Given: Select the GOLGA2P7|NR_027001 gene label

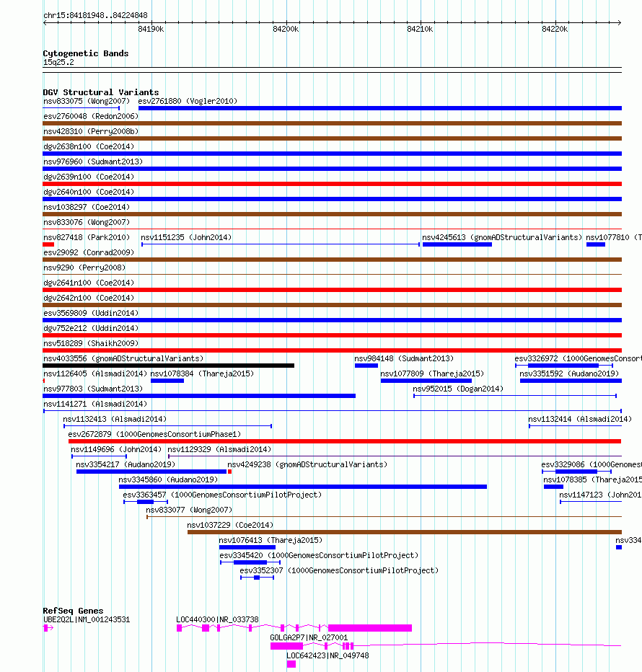Looking at the screenshot, I should click(x=309, y=637).
